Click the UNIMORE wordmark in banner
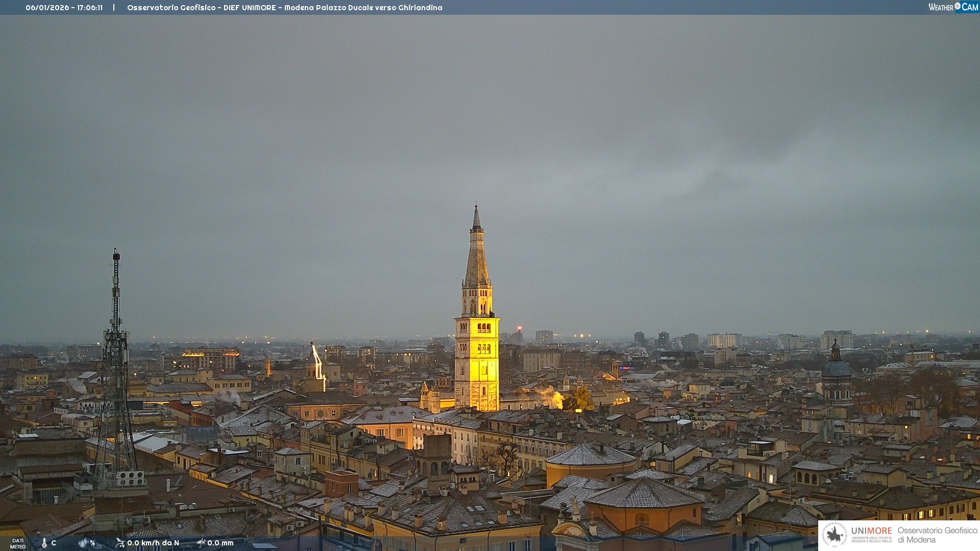 (x=871, y=531)
